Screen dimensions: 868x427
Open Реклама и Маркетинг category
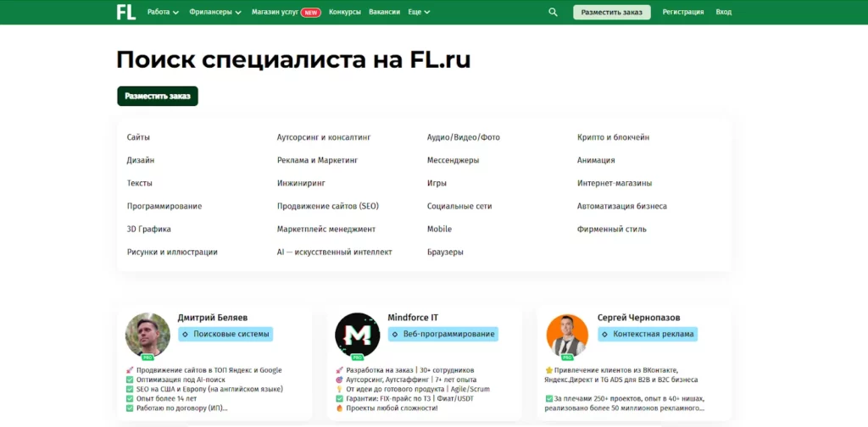click(318, 160)
